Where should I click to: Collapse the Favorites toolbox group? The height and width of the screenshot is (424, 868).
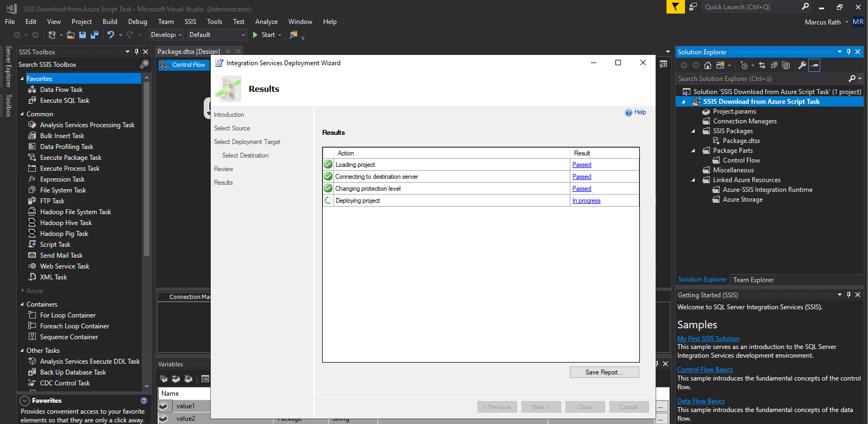pos(22,79)
